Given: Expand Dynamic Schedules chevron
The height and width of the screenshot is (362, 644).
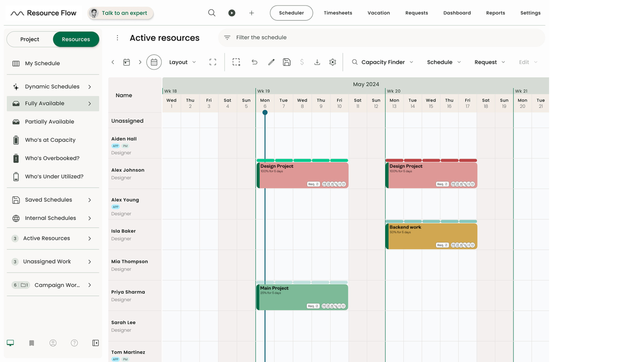Looking at the screenshot, I should coord(90,87).
